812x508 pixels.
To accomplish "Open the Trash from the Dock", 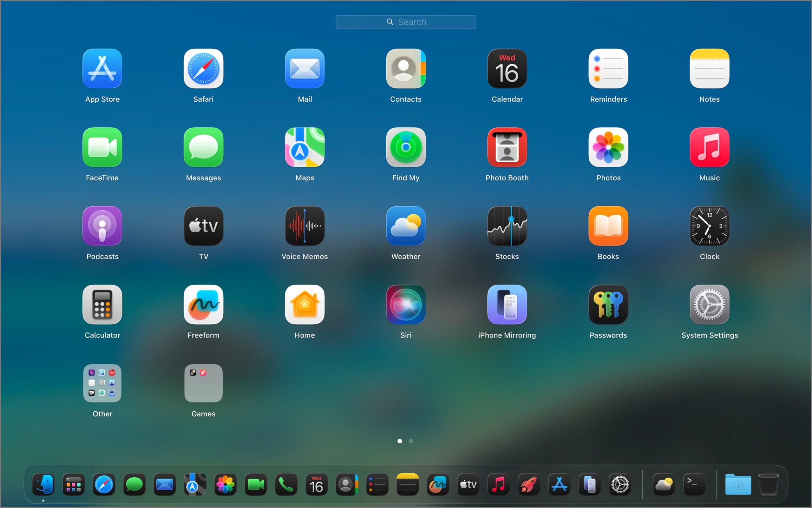I will pyautogui.click(x=768, y=485).
